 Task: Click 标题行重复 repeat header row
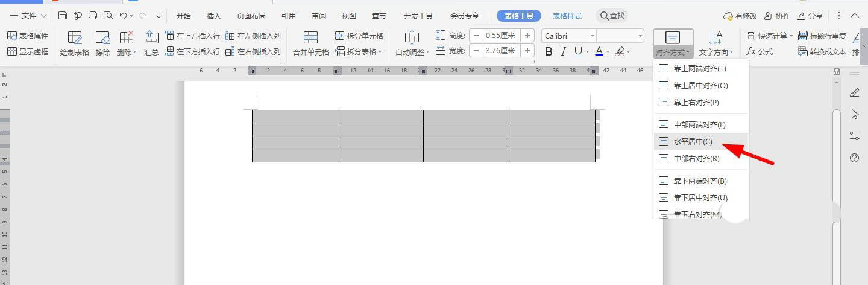(822, 36)
